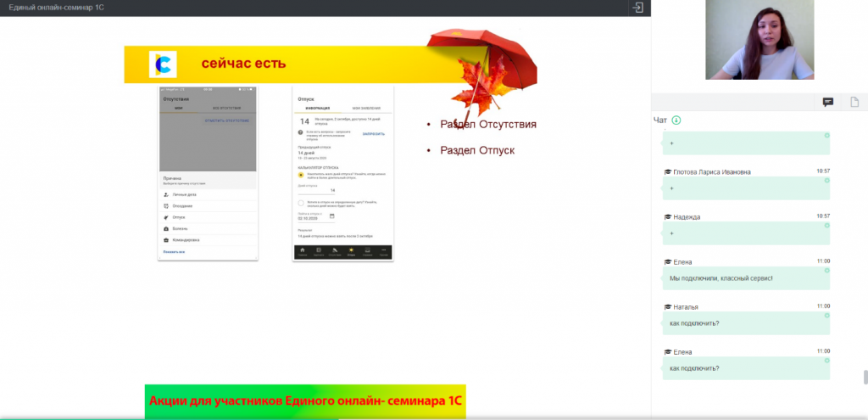The width and height of the screenshot is (868, 420).
Task: Click the status dot on Елена's 'классный сервис' message
Action: coord(826,268)
